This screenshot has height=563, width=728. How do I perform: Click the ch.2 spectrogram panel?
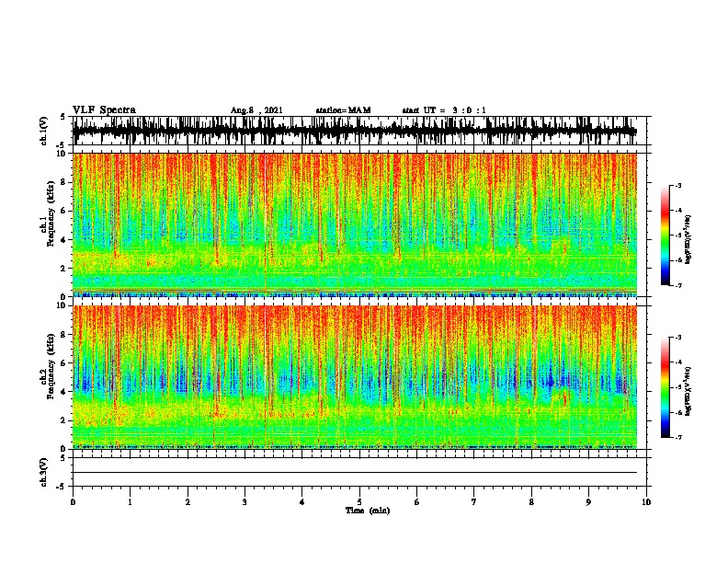pos(355,377)
